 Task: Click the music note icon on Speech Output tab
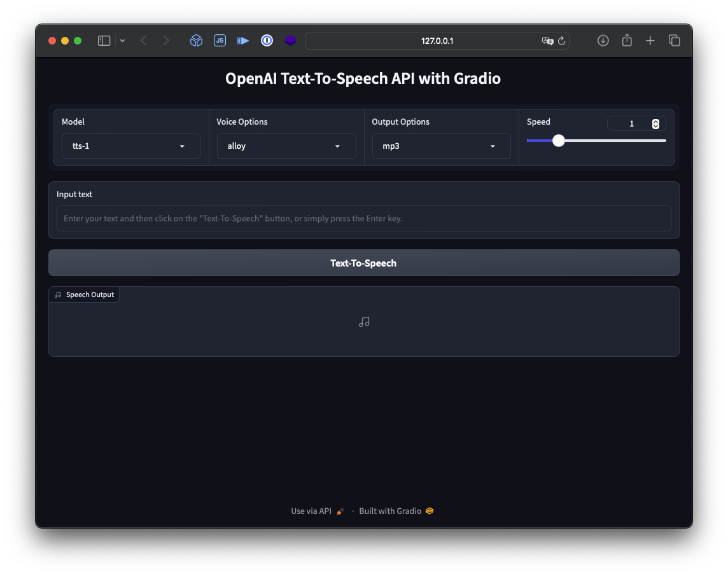57,294
